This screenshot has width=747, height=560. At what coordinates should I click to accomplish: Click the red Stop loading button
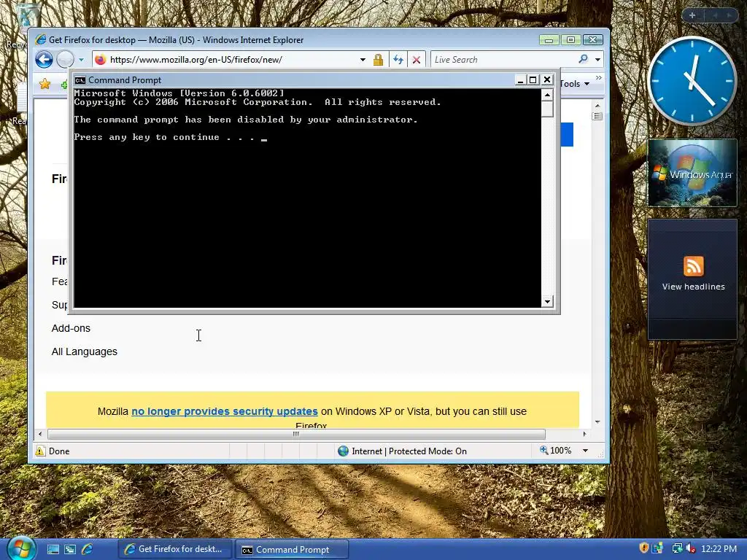coord(417,60)
